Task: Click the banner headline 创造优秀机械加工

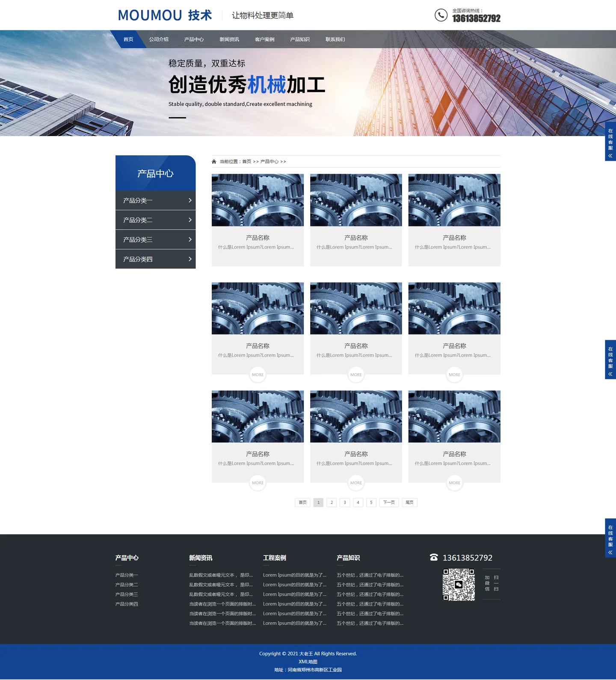Action: [x=247, y=85]
